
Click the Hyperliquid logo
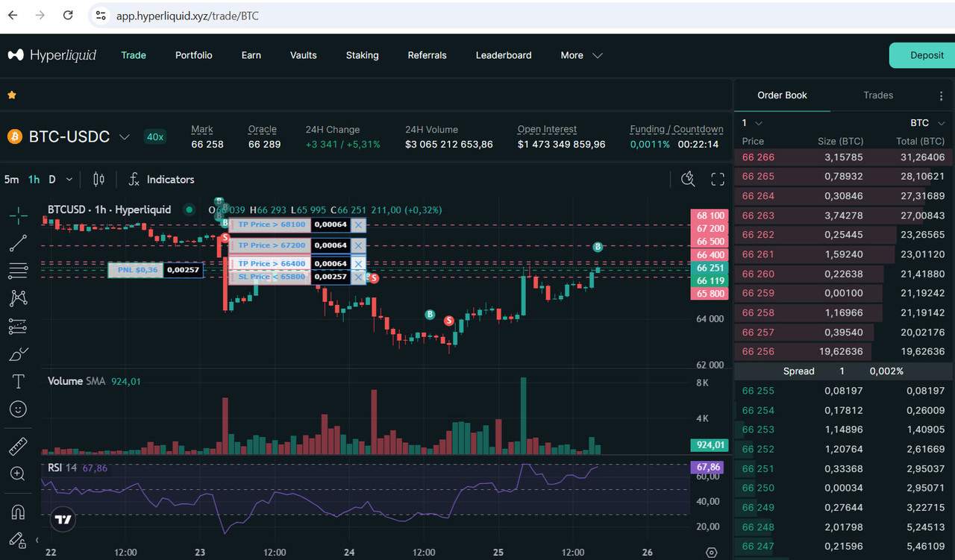[x=52, y=55]
